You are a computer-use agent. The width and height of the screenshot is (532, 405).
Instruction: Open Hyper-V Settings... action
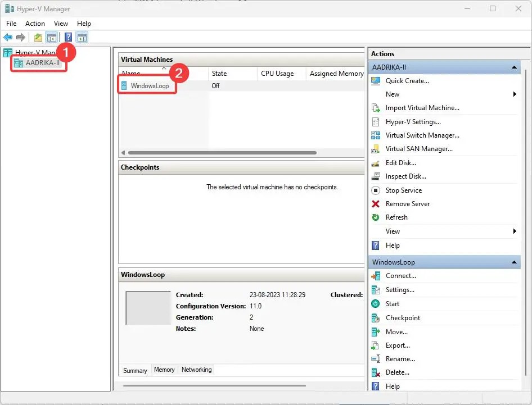coord(413,122)
